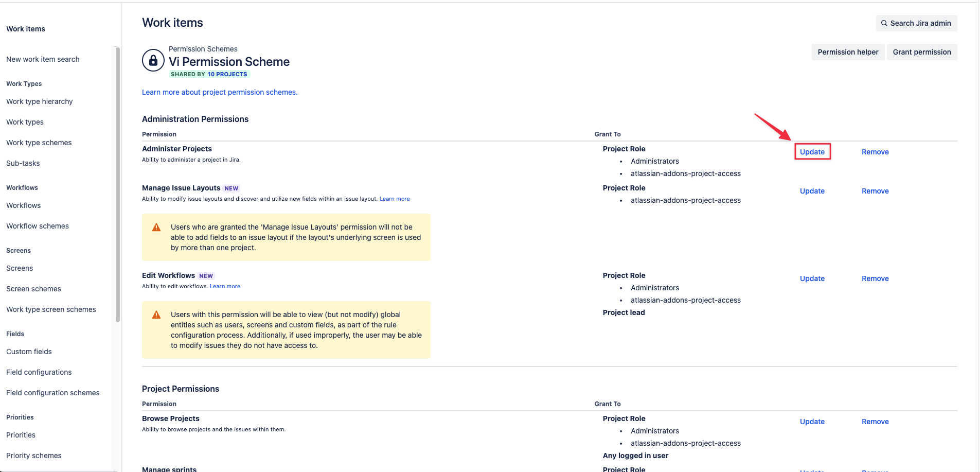
Task: Open the '10 PROJECTS' shared badge
Action: [227, 74]
